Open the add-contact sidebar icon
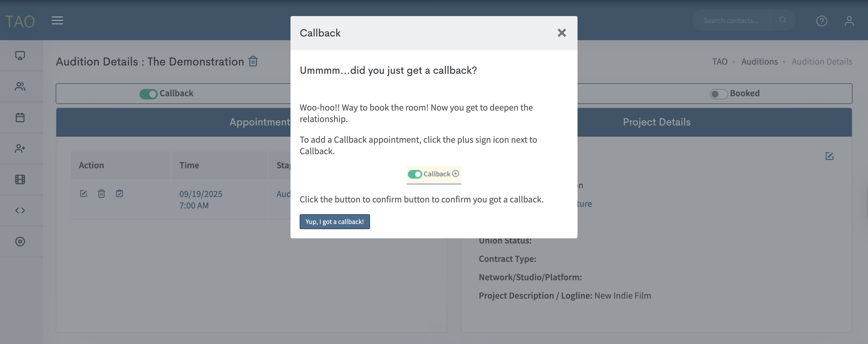868x344 pixels. 20,148
